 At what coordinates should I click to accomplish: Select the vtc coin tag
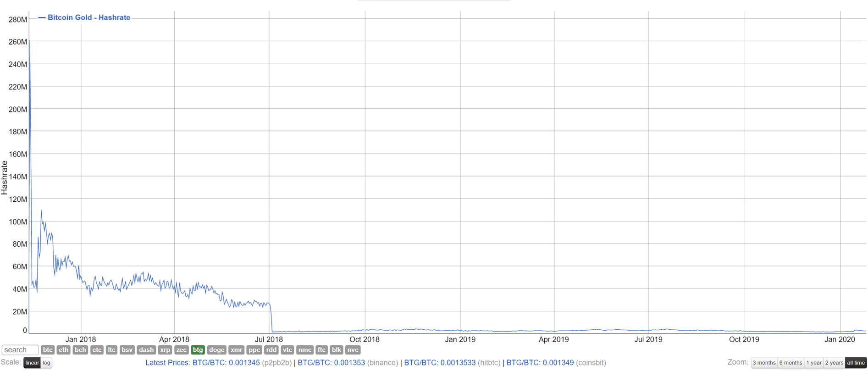287,350
